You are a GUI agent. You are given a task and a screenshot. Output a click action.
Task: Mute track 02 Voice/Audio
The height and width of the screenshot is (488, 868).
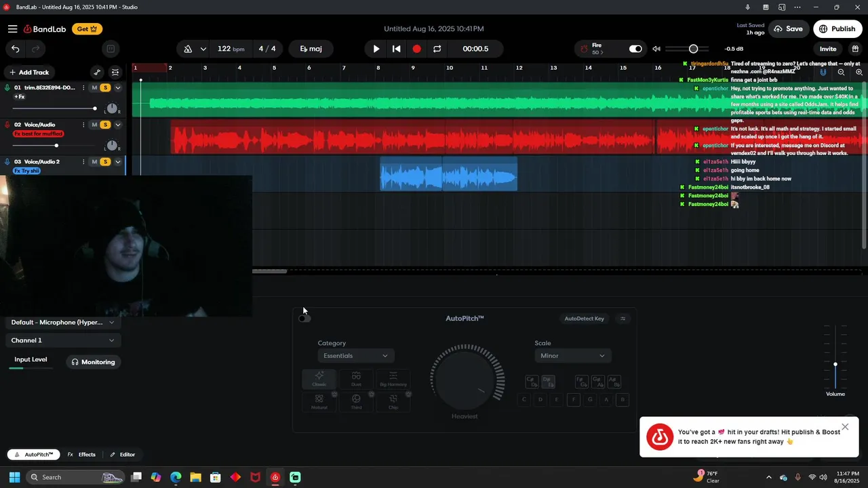(95, 125)
